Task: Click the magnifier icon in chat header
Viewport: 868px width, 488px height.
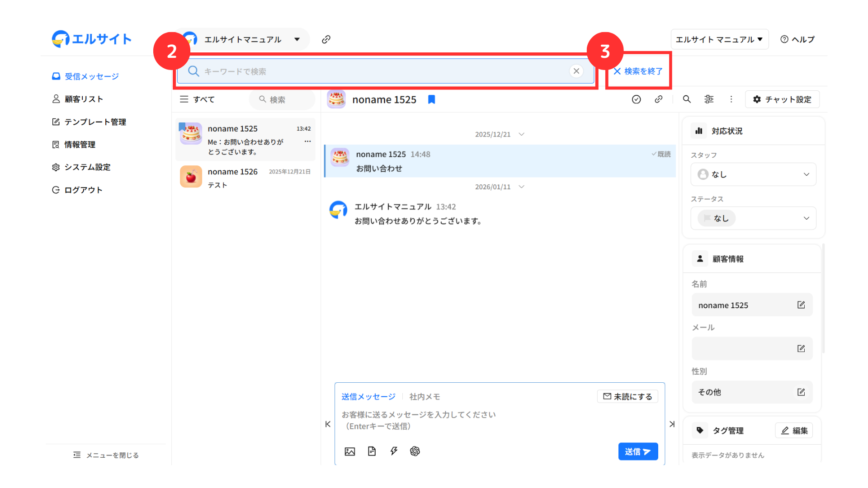Action: [x=687, y=99]
